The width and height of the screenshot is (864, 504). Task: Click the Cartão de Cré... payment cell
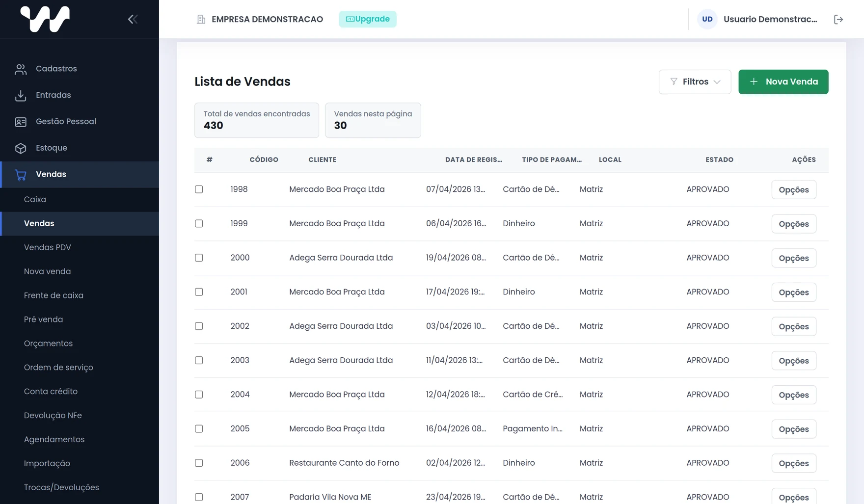click(533, 395)
